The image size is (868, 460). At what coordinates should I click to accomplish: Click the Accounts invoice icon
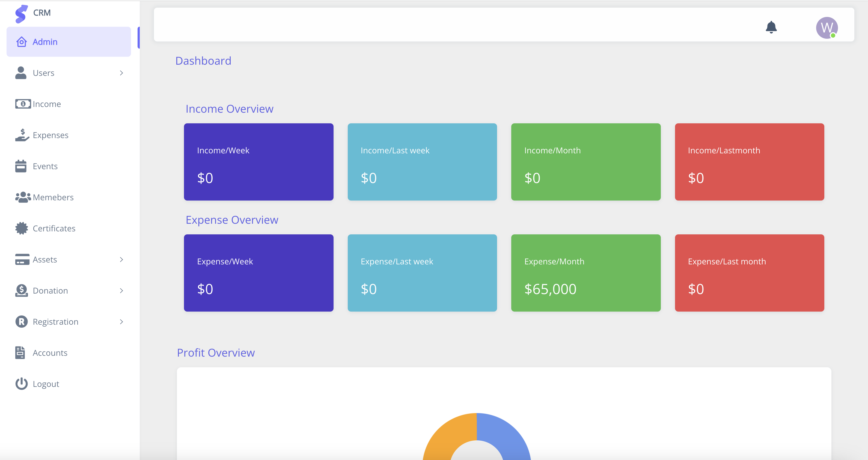(20, 353)
